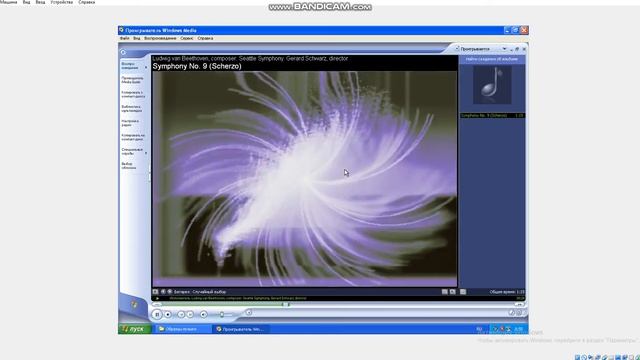640x360 pixels.
Task: Click the round back button above sidebar
Action: click(123, 52)
